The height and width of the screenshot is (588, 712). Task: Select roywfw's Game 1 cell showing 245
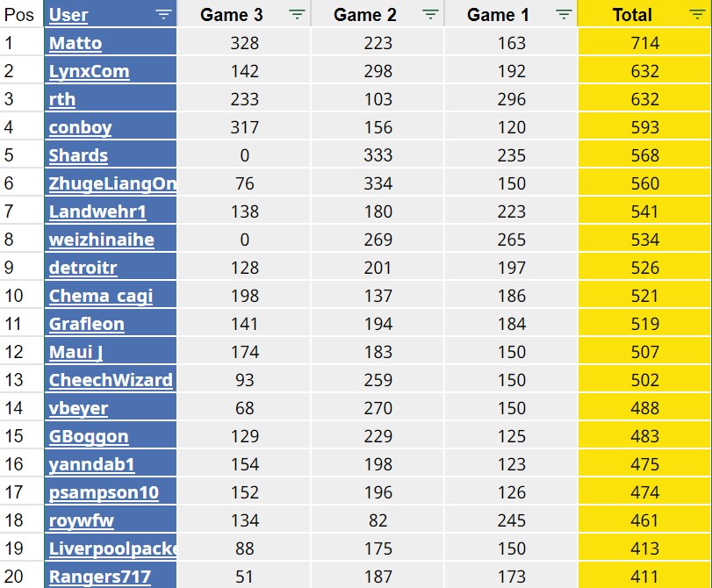(x=510, y=520)
